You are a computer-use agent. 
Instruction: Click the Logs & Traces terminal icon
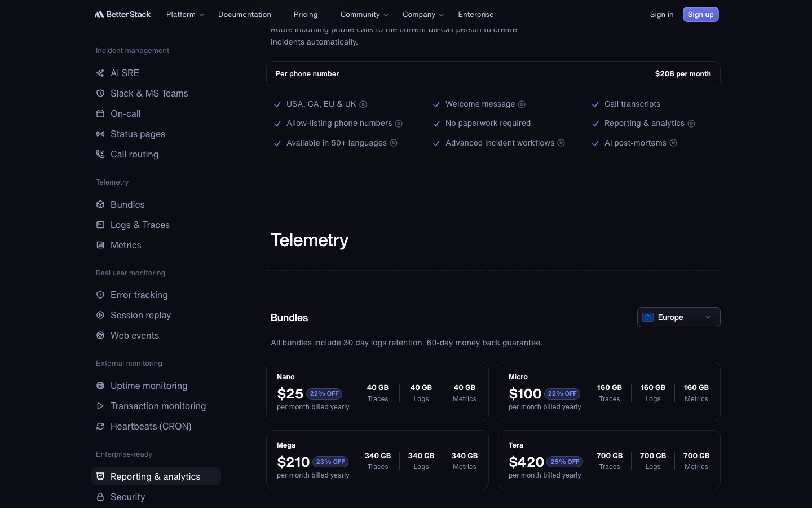pyautogui.click(x=100, y=225)
